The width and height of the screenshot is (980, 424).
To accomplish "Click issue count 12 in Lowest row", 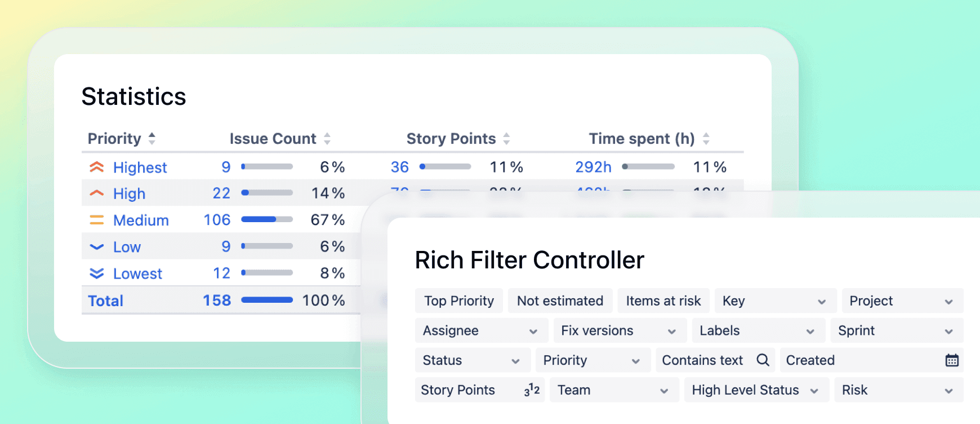I will click(x=222, y=273).
